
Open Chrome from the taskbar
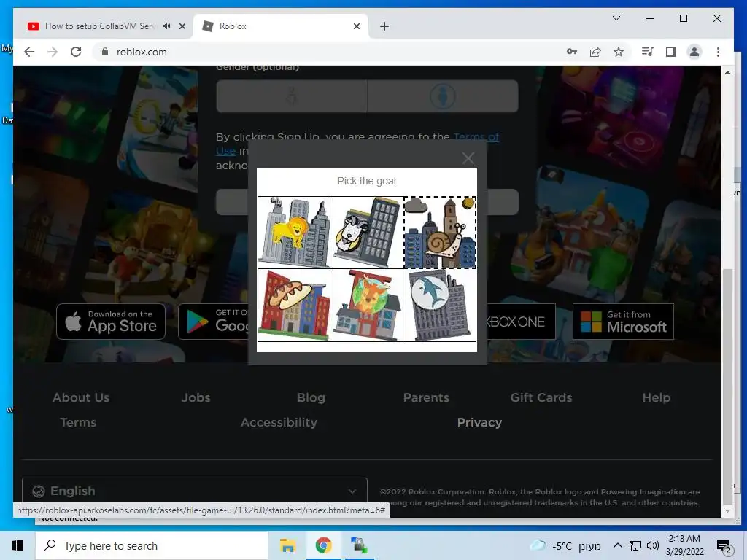(x=323, y=545)
